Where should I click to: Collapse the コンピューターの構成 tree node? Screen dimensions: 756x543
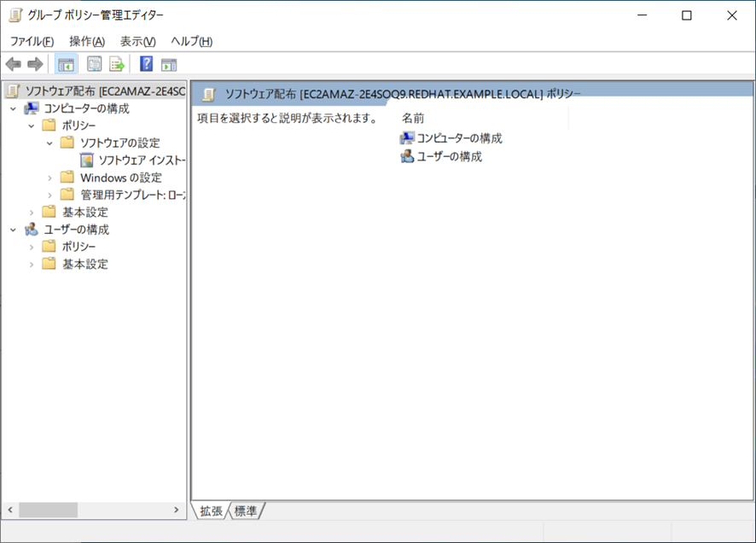pos(13,109)
